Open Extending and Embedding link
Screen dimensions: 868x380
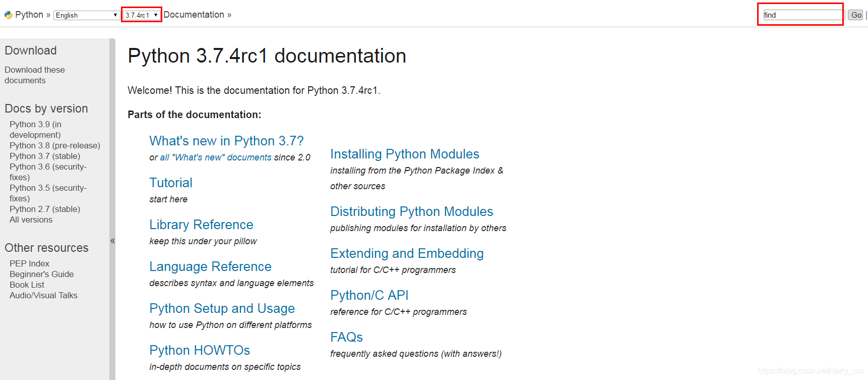[407, 253]
